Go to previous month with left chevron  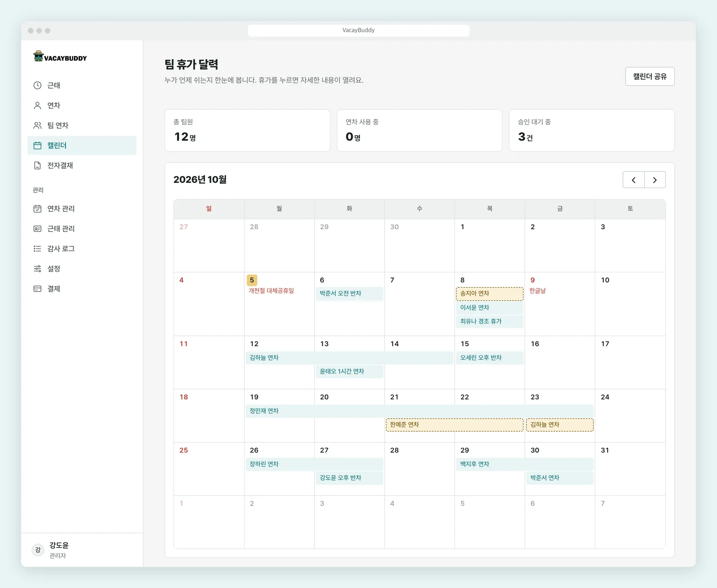[634, 180]
